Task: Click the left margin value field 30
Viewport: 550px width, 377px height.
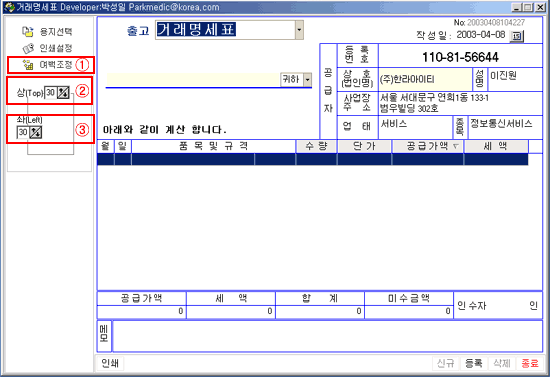Action: point(23,132)
